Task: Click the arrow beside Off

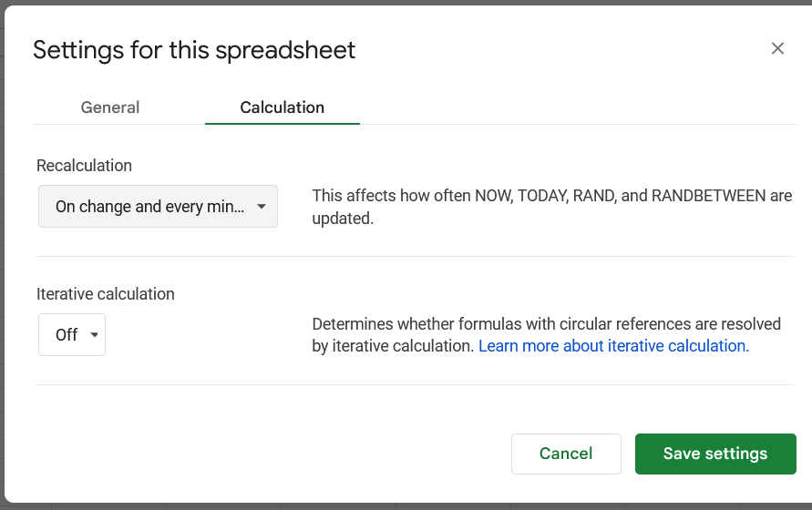Action: [x=94, y=335]
